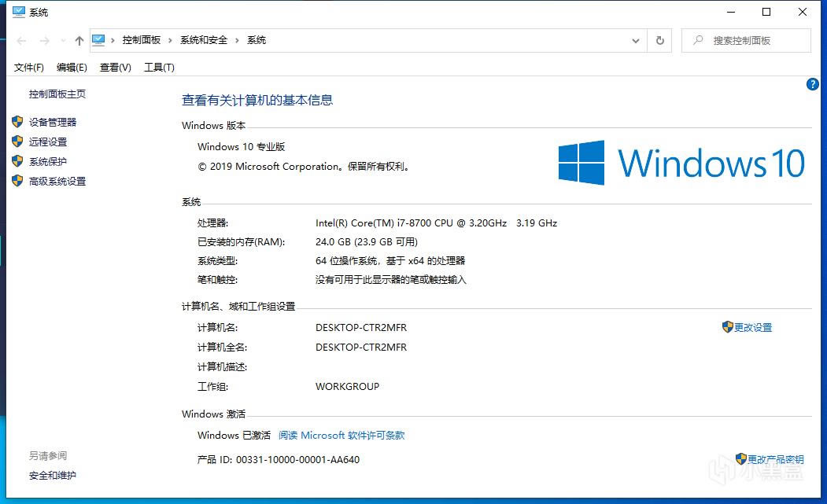Click 没有可用于此显示器的笔或触控输入 text
827x504 pixels.
click(391, 280)
